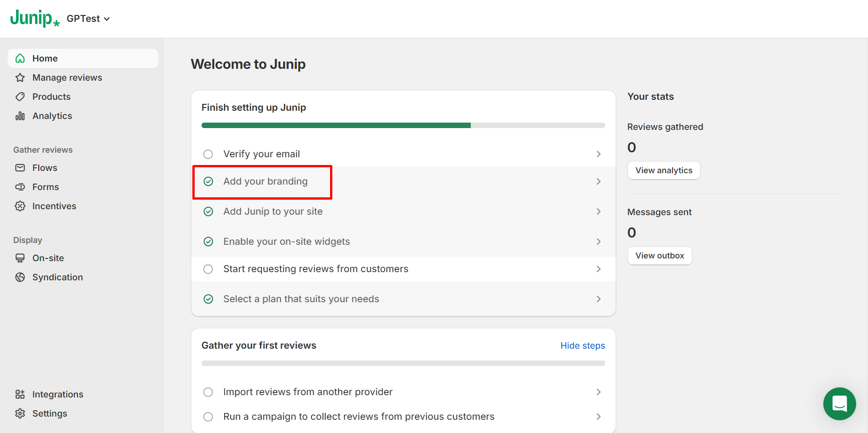
Task: Go to Forms in the sidebar
Action: [x=46, y=187]
